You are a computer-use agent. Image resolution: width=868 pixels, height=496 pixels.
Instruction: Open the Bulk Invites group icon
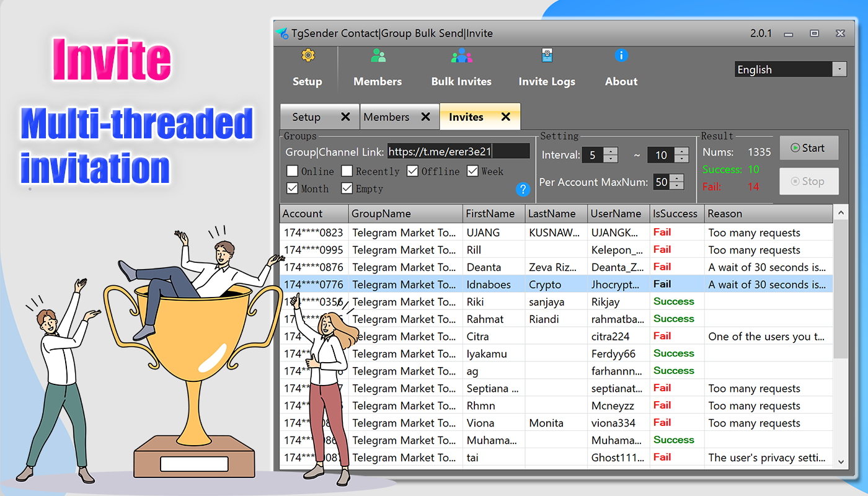click(461, 56)
